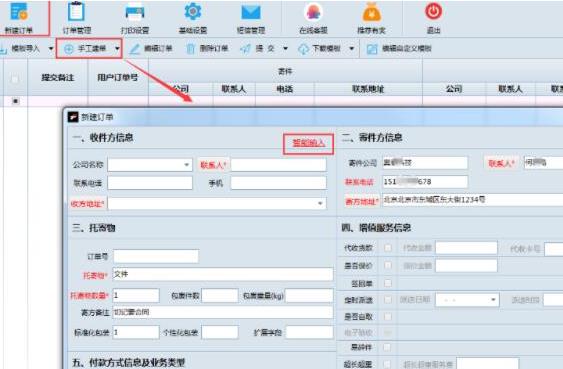The width and height of the screenshot is (563, 369).
Task: Click the 托寄物 input field
Action: pos(223,274)
